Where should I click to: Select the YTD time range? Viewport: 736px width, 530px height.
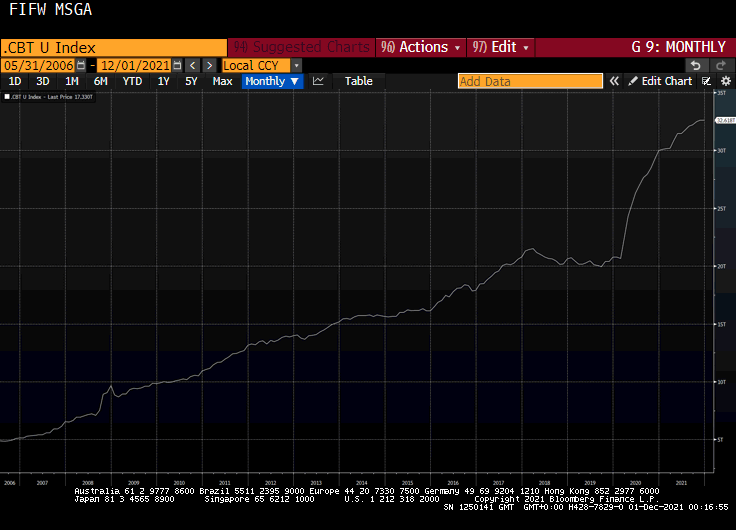132,81
